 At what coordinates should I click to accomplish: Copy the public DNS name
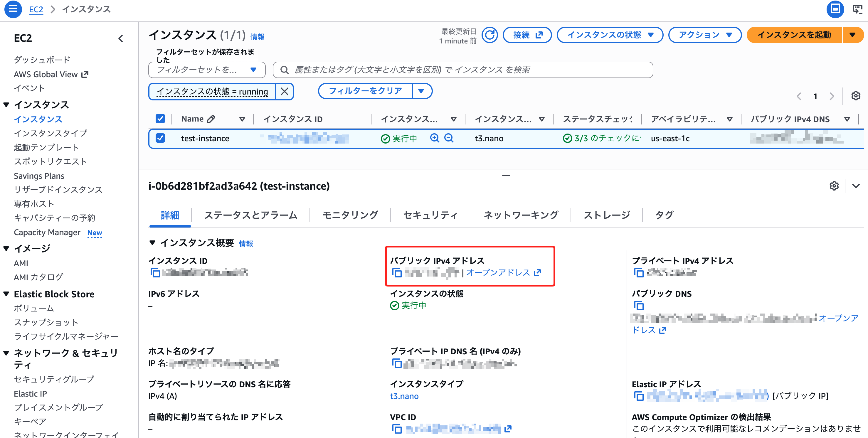639,306
